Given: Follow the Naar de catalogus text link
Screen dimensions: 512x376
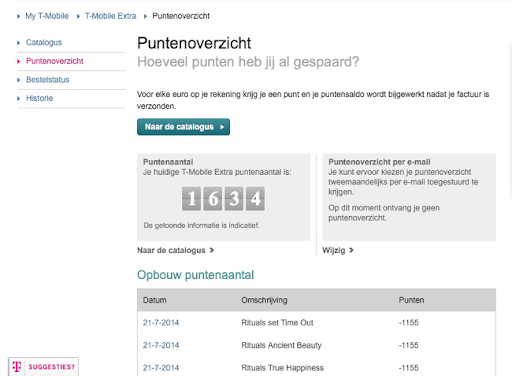Looking at the screenshot, I should [171, 250].
